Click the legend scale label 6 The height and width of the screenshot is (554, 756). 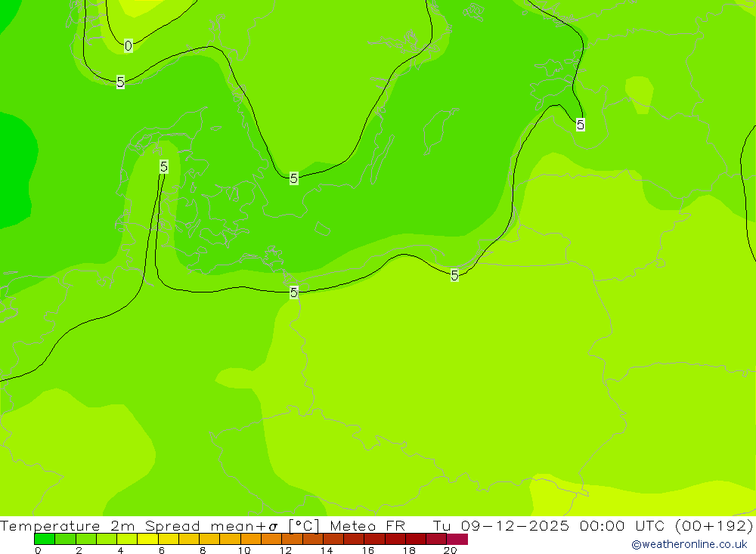162,550
